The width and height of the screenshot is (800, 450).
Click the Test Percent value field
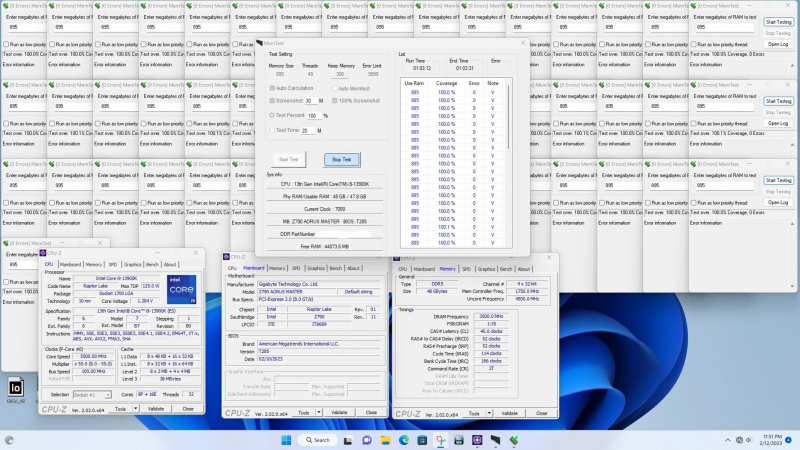[x=312, y=115]
